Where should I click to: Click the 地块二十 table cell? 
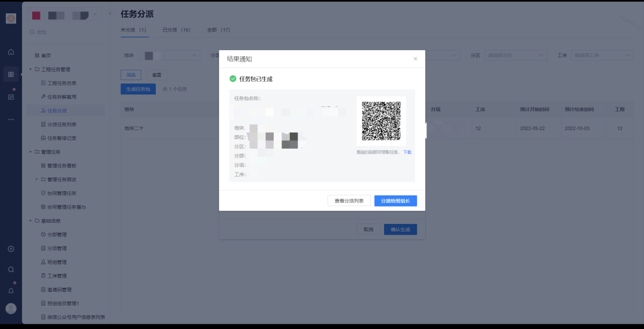[x=134, y=128]
